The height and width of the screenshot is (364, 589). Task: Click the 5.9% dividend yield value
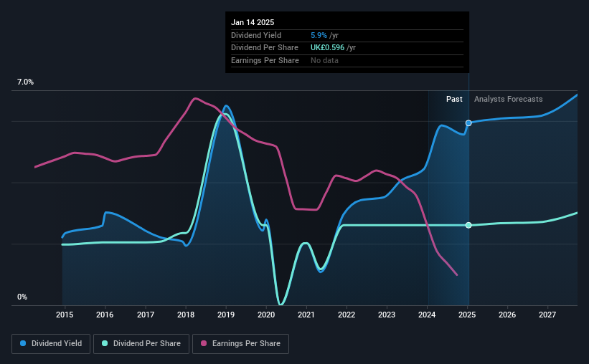(x=319, y=35)
